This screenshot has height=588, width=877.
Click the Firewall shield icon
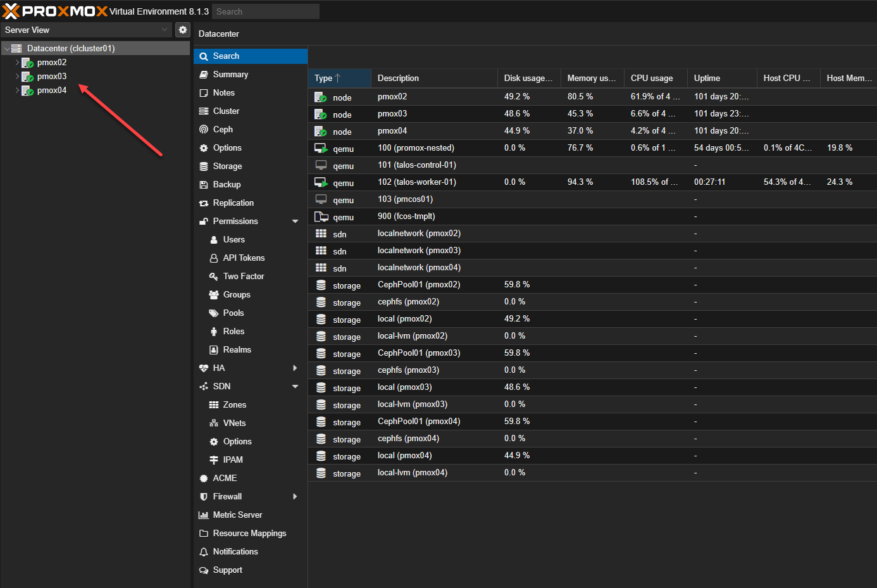(x=204, y=497)
